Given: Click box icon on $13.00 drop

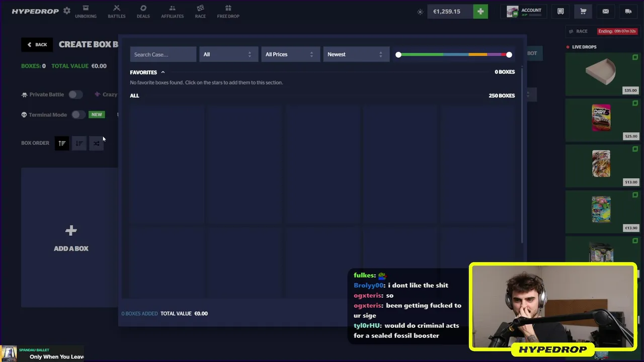Looking at the screenshot, I should pyautogui.click(x=635, y=149).
